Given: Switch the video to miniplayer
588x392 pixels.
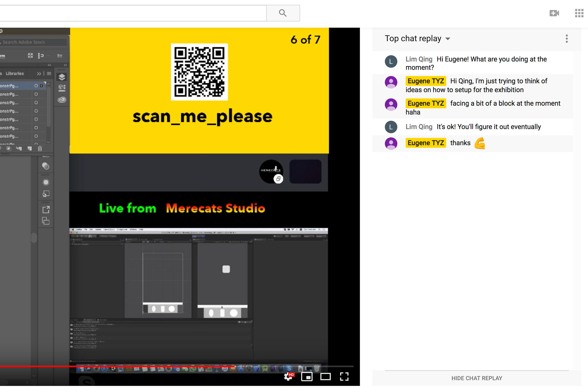Looking at the screenshot, I should point(307,377).
